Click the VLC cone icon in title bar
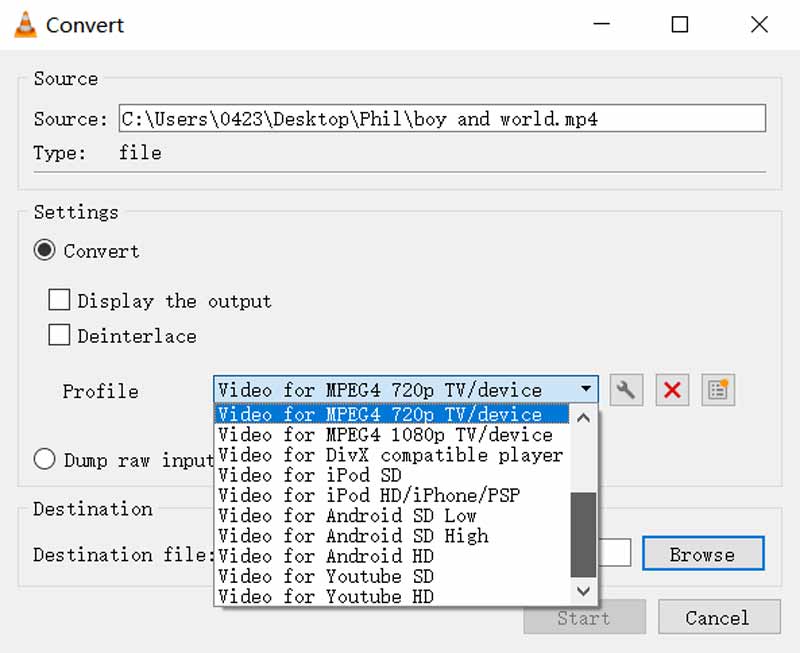 click(x=26, y=24)
